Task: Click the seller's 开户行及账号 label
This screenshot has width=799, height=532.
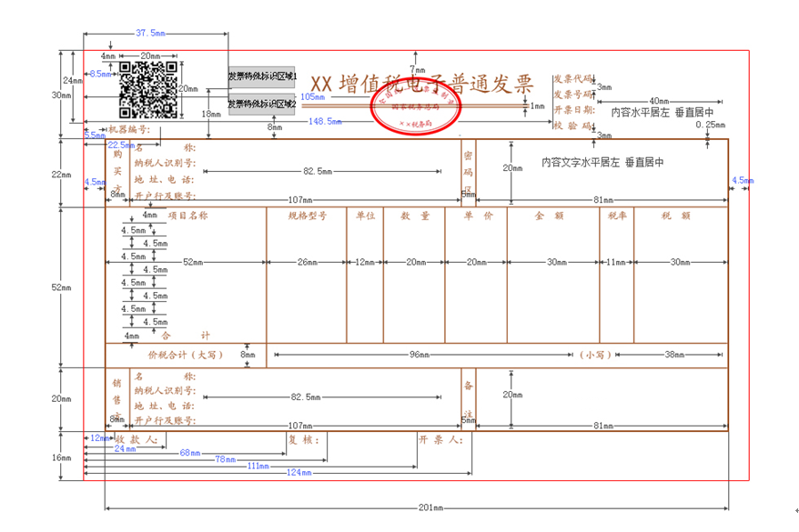Action: click(x=165, y=420)
